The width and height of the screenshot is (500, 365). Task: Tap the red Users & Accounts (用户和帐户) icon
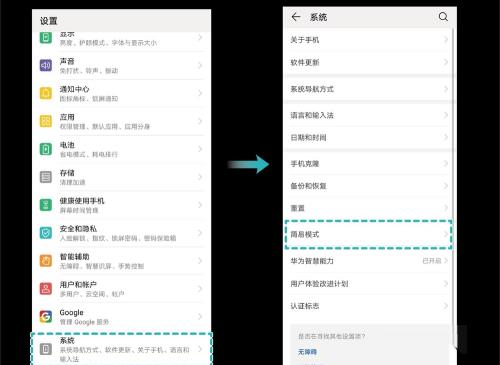(x=46, y=288)
